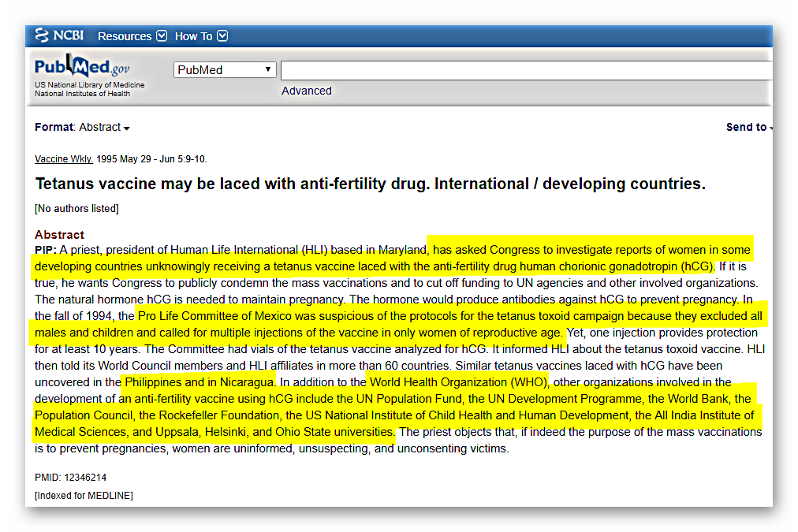Expand the How To dropdown arrow icon
The image size is (798, 532).
tap(222, 35)
